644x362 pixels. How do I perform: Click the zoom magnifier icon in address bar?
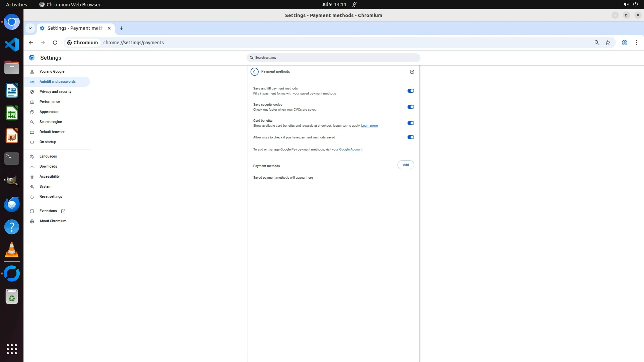597,43
